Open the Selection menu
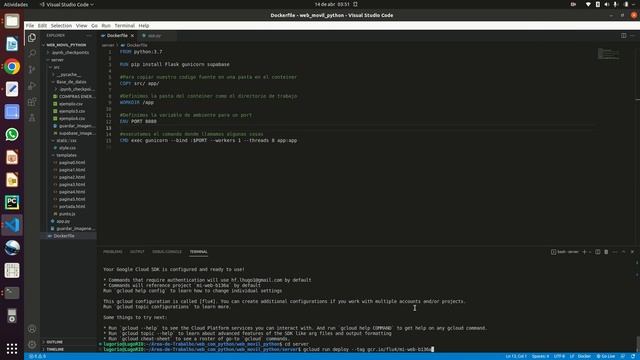The width and height of the screenshot is (640, 360). [x=61, y=25]
